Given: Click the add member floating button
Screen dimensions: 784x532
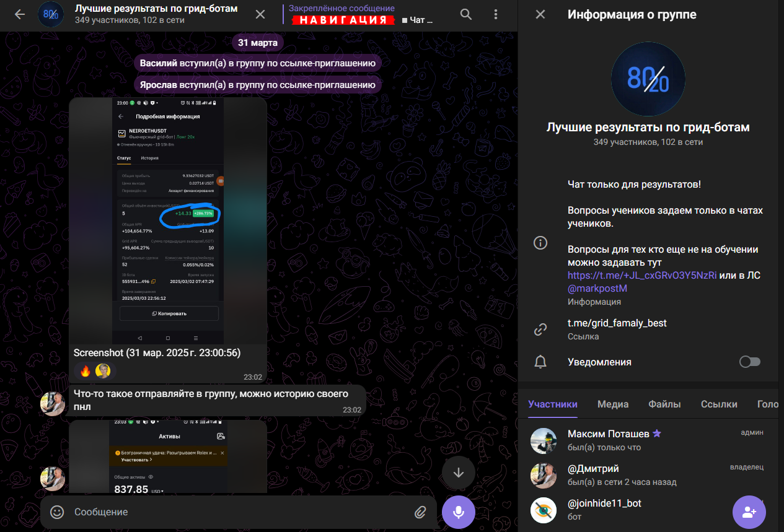Looking at the screenshot, I should pyautogui.click(x=749, y=512).
